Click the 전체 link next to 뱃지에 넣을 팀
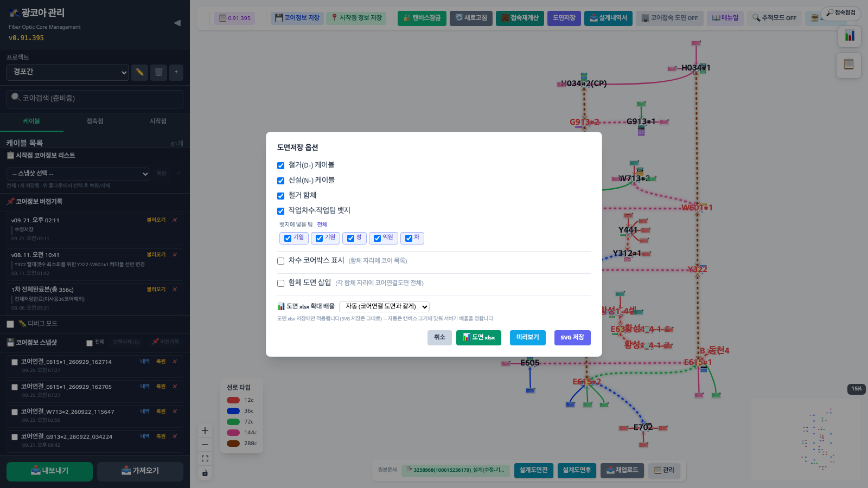 tap(322, 224)
